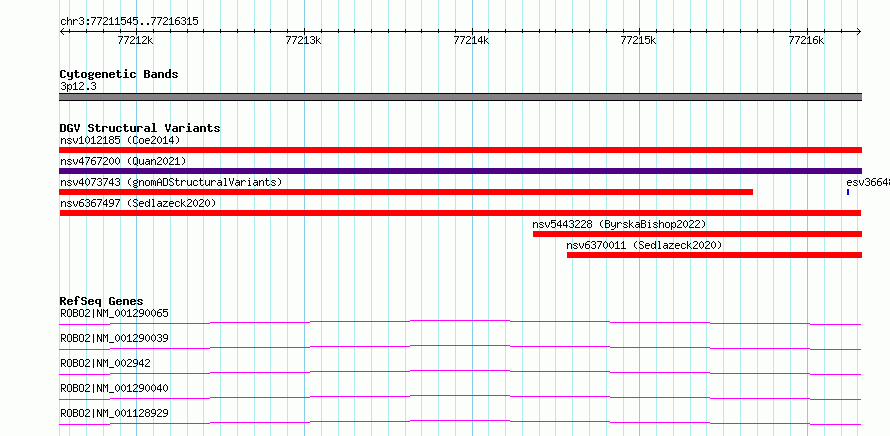The height and width of the screenshot is (436, 890).
Task: Click the 77215k ruler tick label
Action: point(639,40)
